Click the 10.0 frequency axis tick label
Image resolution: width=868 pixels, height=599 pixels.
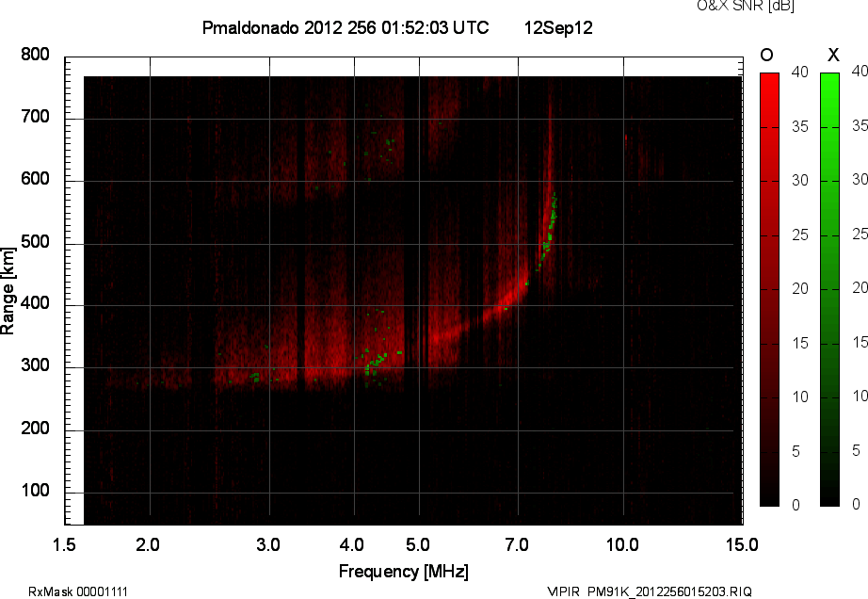623,544
